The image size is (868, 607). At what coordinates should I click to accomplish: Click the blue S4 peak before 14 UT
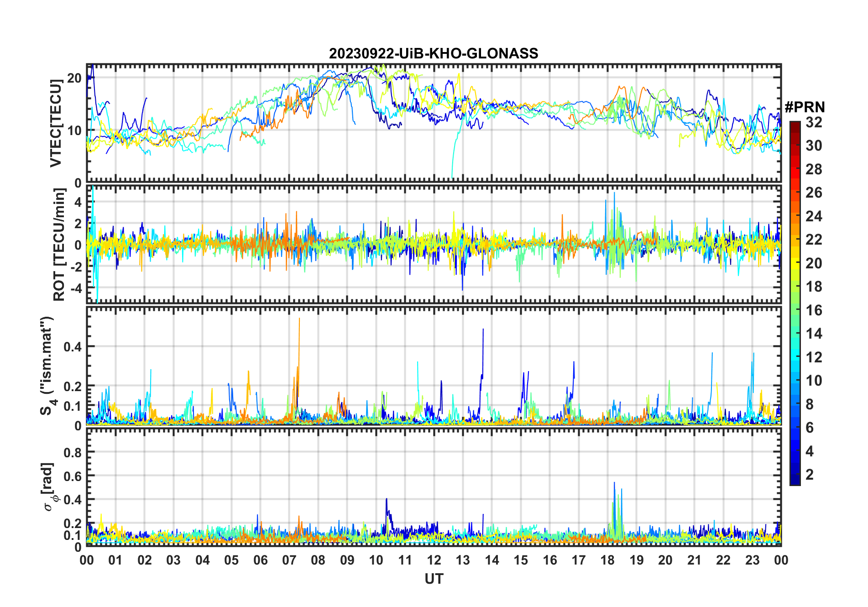click(x=483, y=330)
